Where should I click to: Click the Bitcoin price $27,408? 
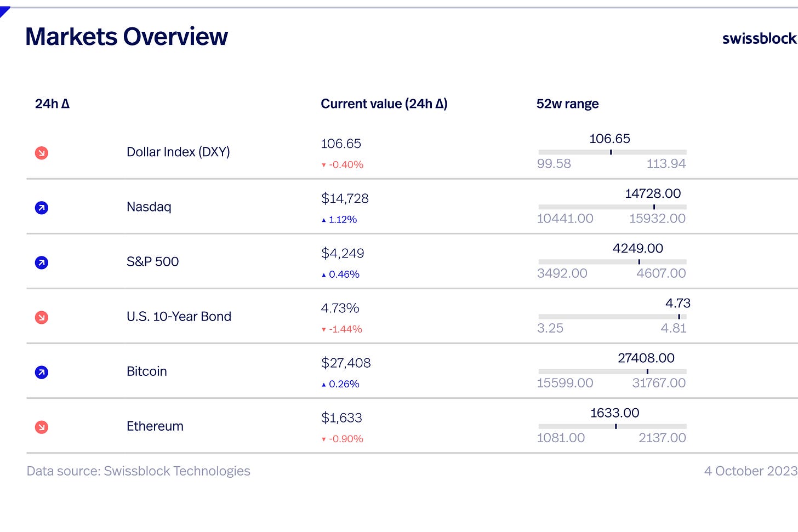tap(346, 363)
